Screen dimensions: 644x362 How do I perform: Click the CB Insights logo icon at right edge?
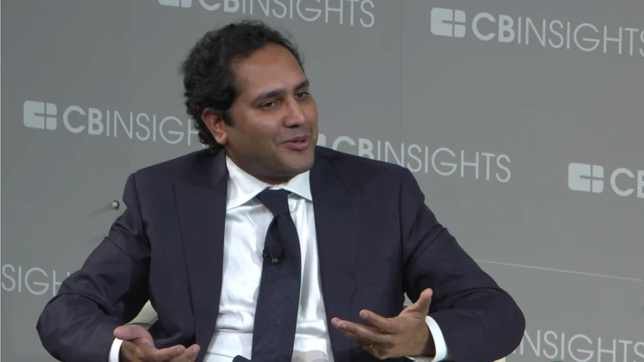(586, 178)
